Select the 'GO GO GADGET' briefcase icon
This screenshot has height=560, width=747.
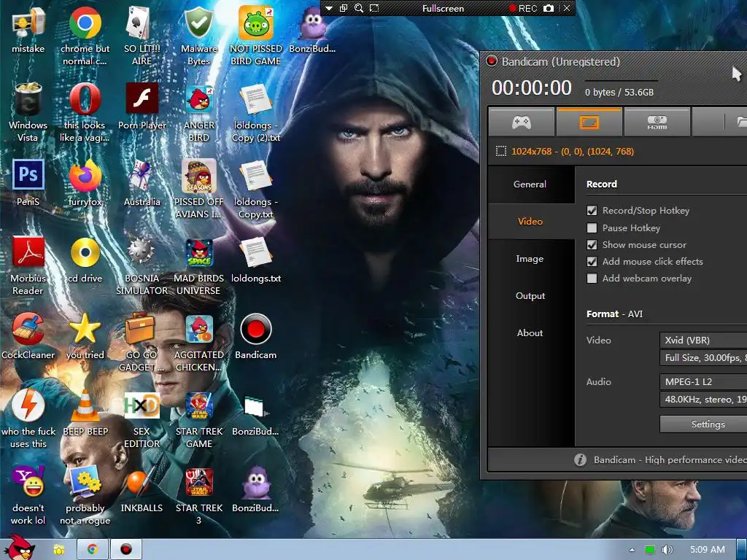142,343
